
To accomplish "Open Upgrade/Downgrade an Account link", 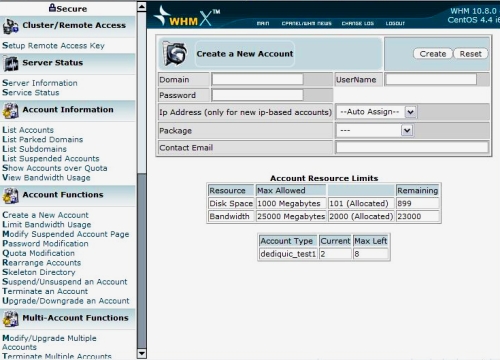I will [x=66, y=301].
